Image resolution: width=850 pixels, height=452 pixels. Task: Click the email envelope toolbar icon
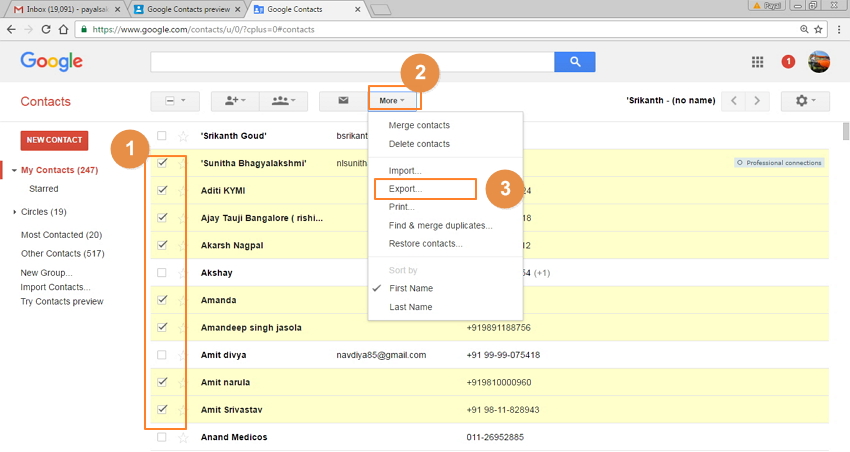[343, 101]
